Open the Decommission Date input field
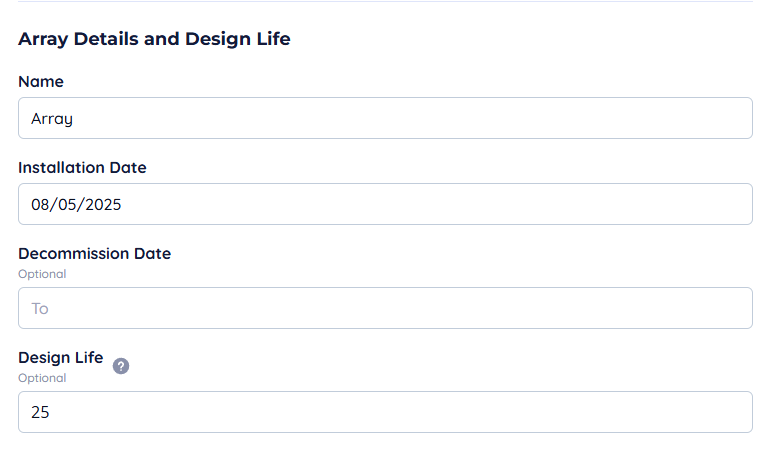 [385, 308]
